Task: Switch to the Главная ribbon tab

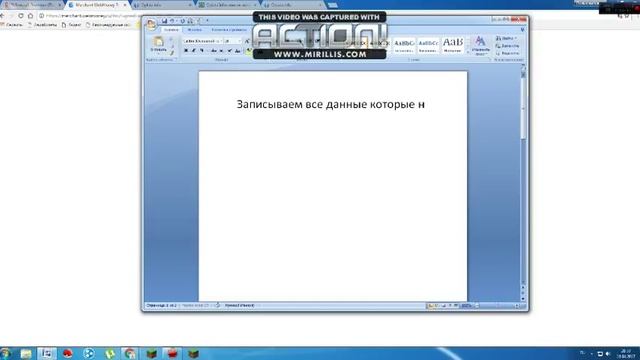Action: click(x=171, y=30)
